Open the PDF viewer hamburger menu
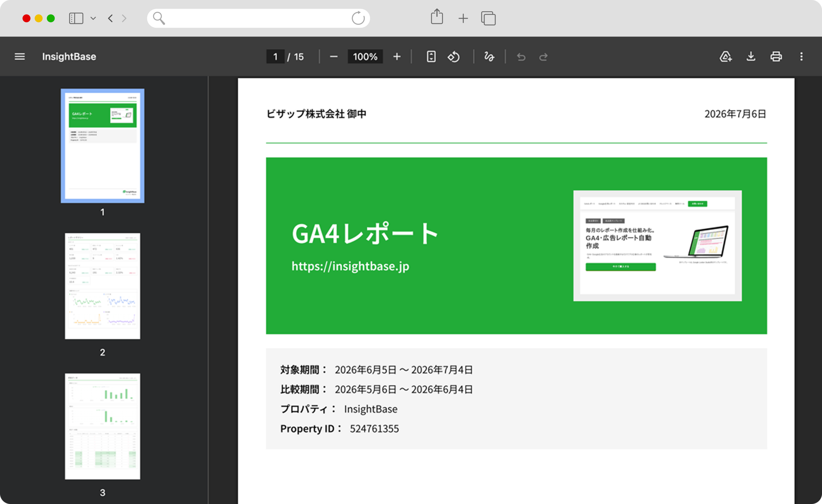The height and width of the screenshot is (504, 822). coord(20,57)
